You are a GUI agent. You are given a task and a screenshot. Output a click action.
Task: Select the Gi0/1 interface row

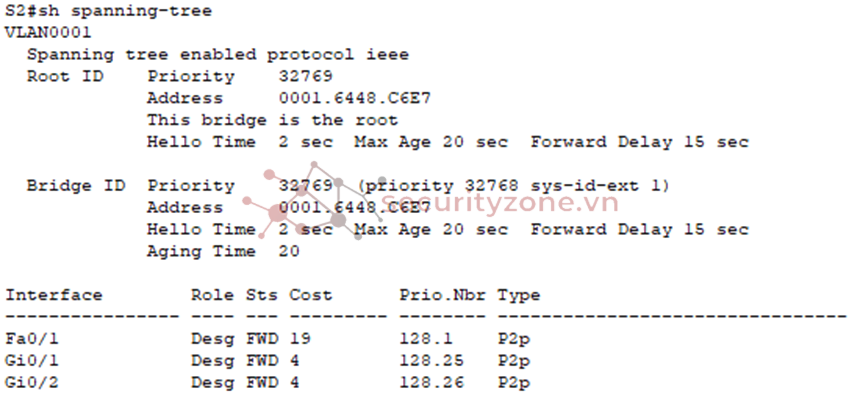[268, 361]
